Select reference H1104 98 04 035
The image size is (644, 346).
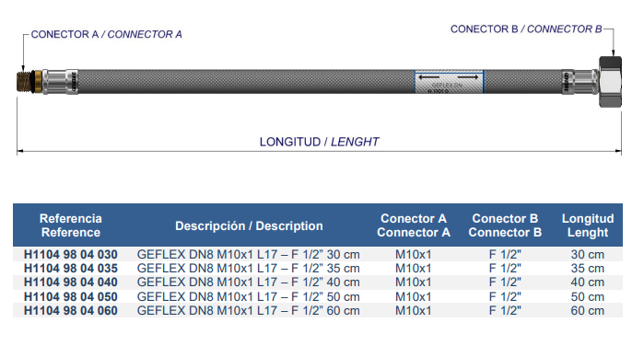(x=71, y=269)
